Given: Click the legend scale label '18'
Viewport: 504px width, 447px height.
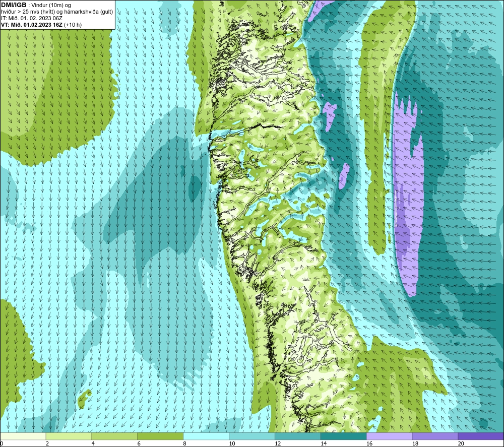Looking at the screenshot, I should point(415,443).
